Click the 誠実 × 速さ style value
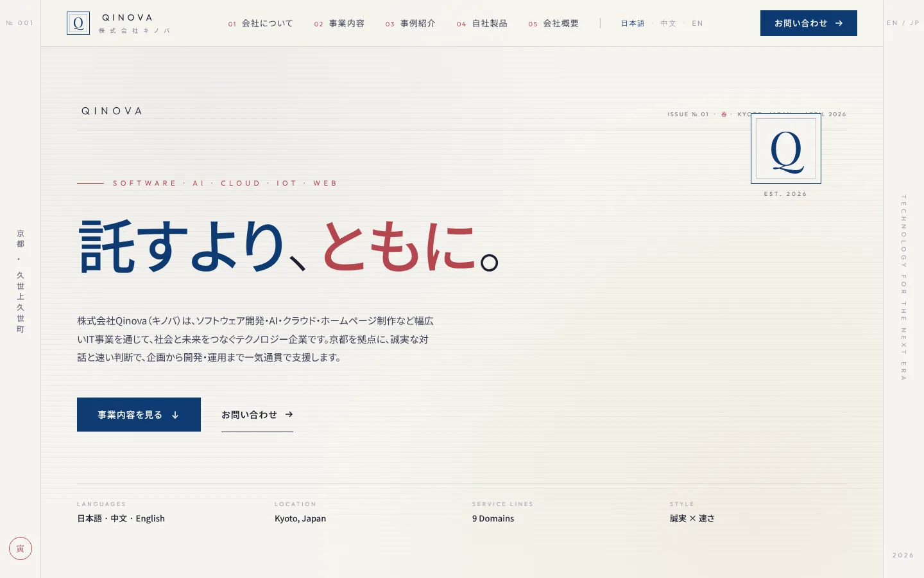Screen dimensions: 924x578 [692, 518]
